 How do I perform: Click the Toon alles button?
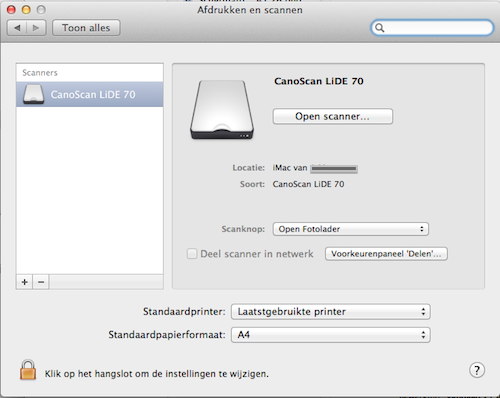(x=86, y=28)
